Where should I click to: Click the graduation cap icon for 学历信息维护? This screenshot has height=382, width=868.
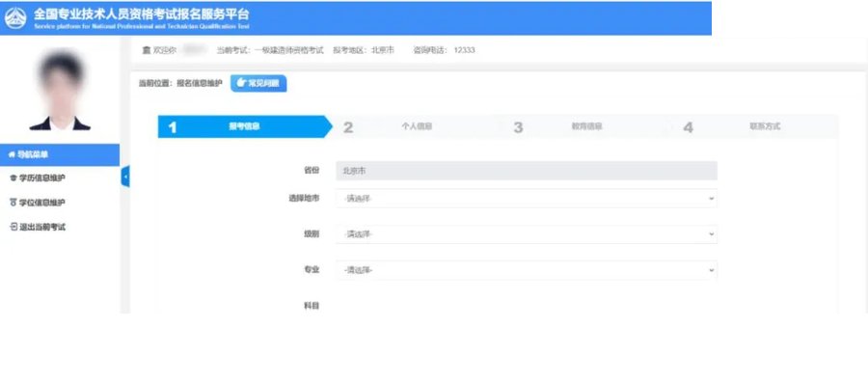pos(14,178)
